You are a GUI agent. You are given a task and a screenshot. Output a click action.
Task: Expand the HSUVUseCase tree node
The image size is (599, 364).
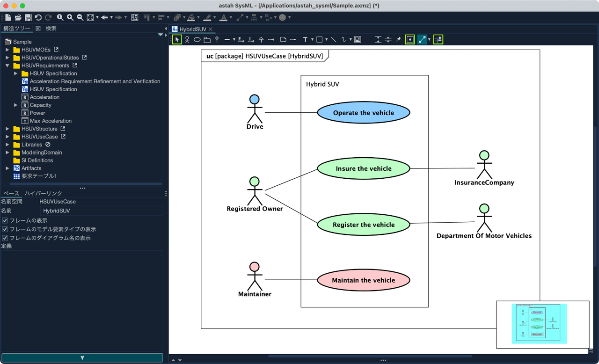pos(7,137)
